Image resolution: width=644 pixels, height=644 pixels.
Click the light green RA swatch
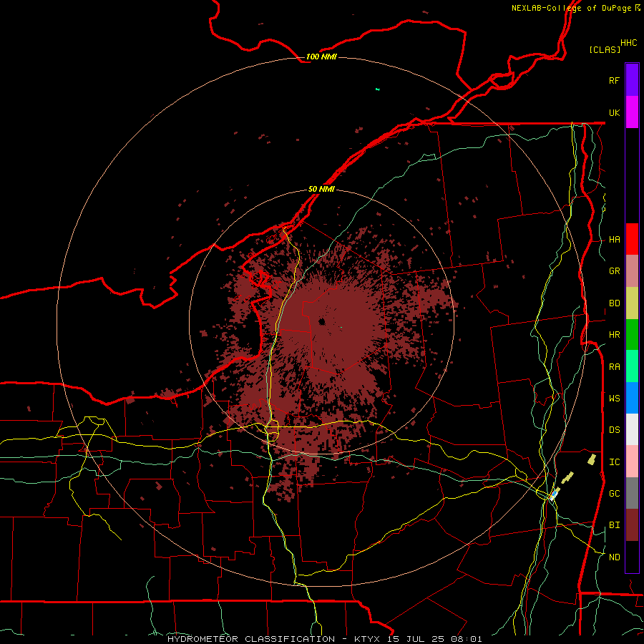632,366
